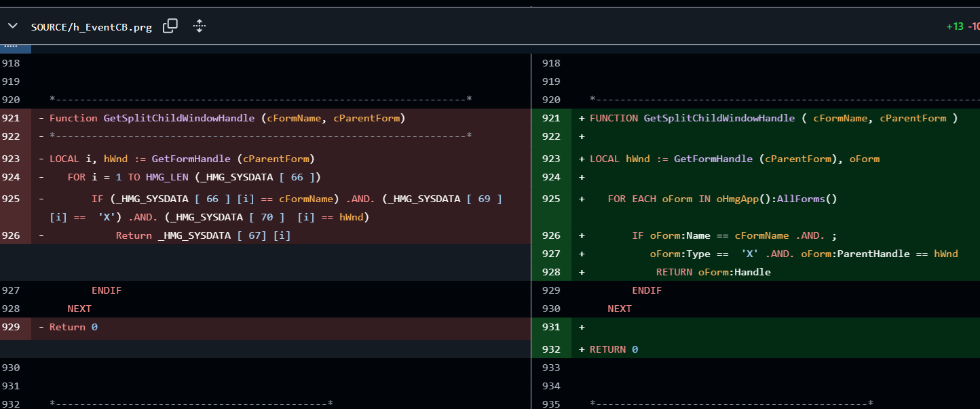This screenshot has height=409, width=980.
Task: Select deleted line number 921
Action: point(12,118)
